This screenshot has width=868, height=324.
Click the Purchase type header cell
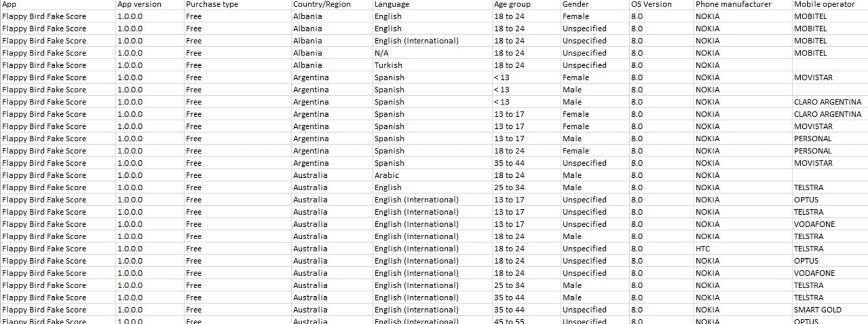coord(237,4)
